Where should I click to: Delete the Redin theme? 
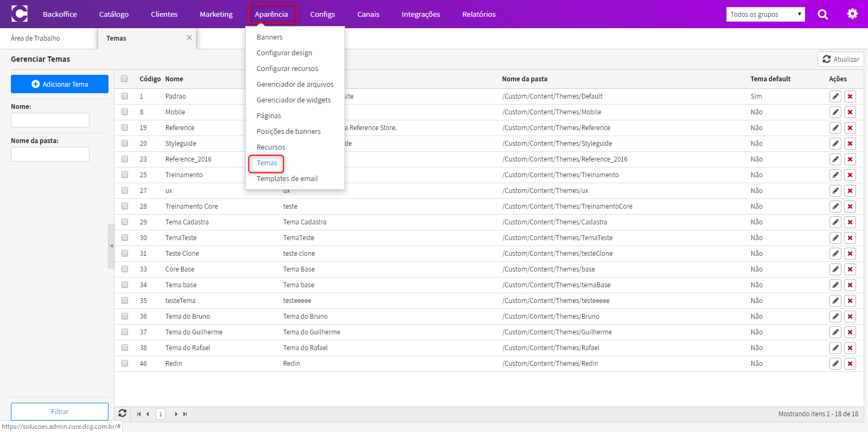coord(850,364)
